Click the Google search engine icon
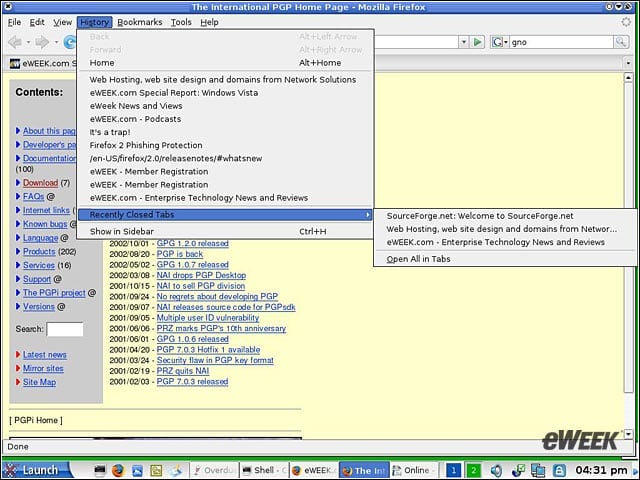 pyautogui.click(x=497, y=42)
